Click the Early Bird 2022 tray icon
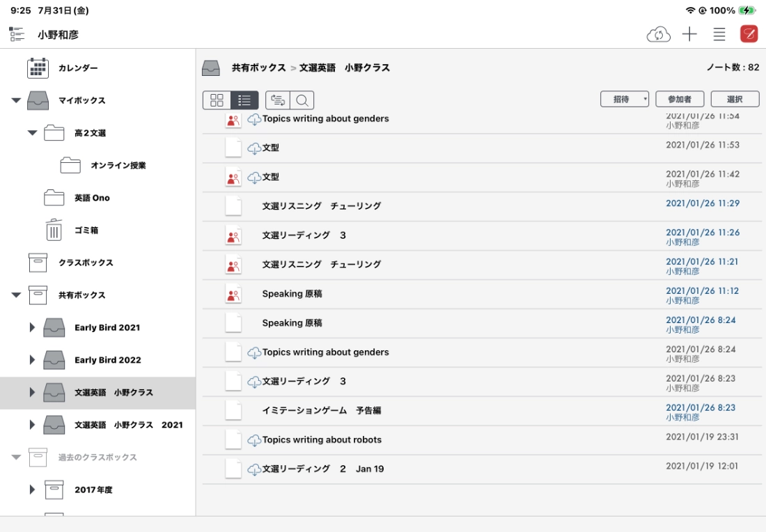Viewport: 766px width, 532px height. 54,360
